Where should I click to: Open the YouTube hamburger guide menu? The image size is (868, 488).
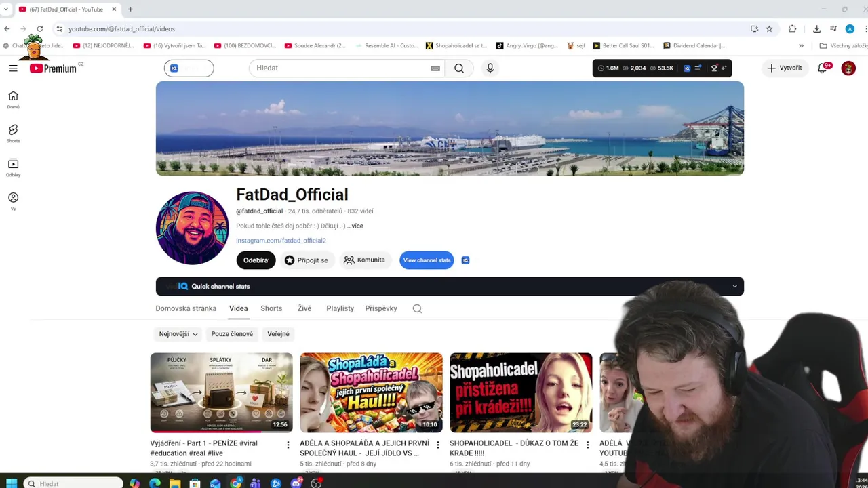click(13, 68)
